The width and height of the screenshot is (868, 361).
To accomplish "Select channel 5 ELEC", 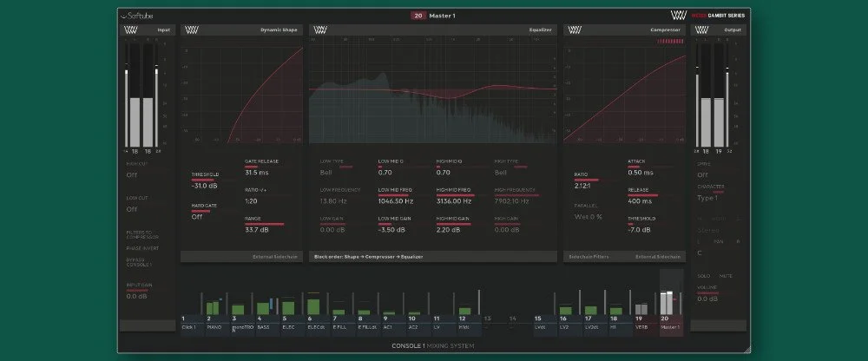I will (293, 326).
